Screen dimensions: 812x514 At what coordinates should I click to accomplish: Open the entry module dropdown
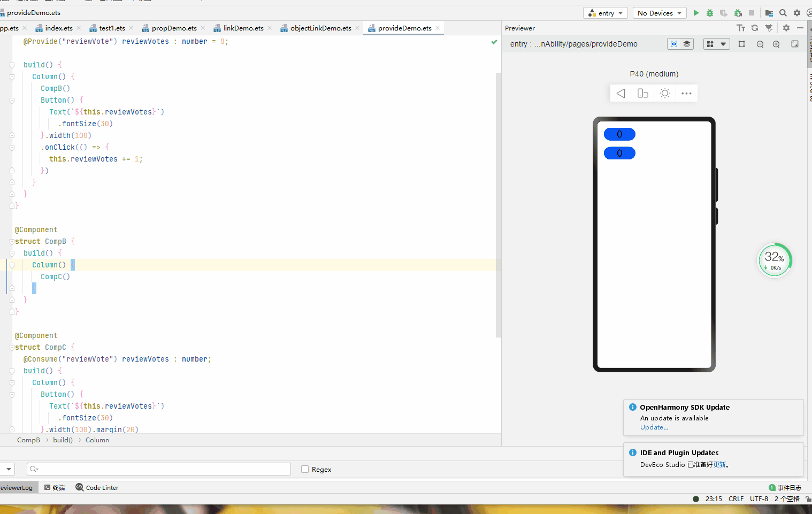pyautogui.click(x=606, y=13)
